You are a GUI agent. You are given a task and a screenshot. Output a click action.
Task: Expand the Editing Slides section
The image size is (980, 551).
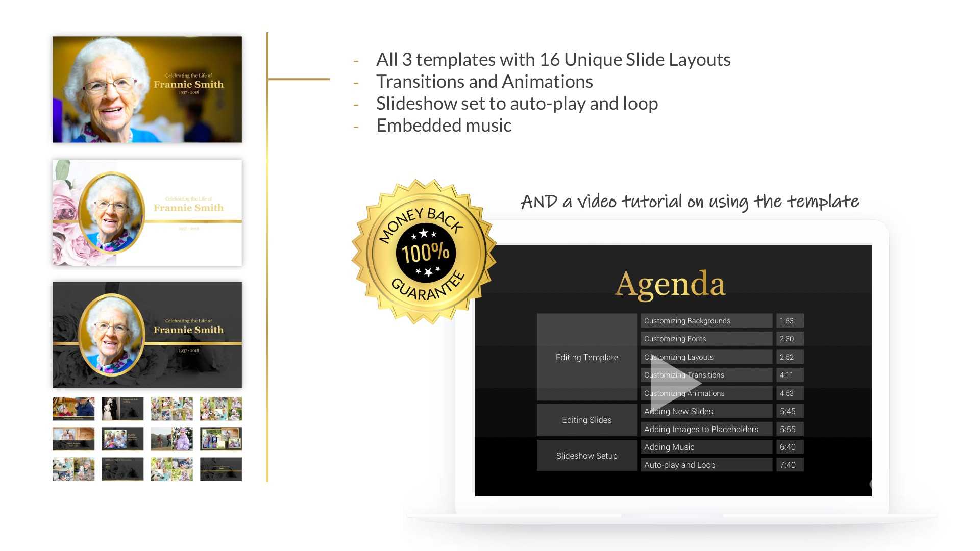tap(586, 420)
